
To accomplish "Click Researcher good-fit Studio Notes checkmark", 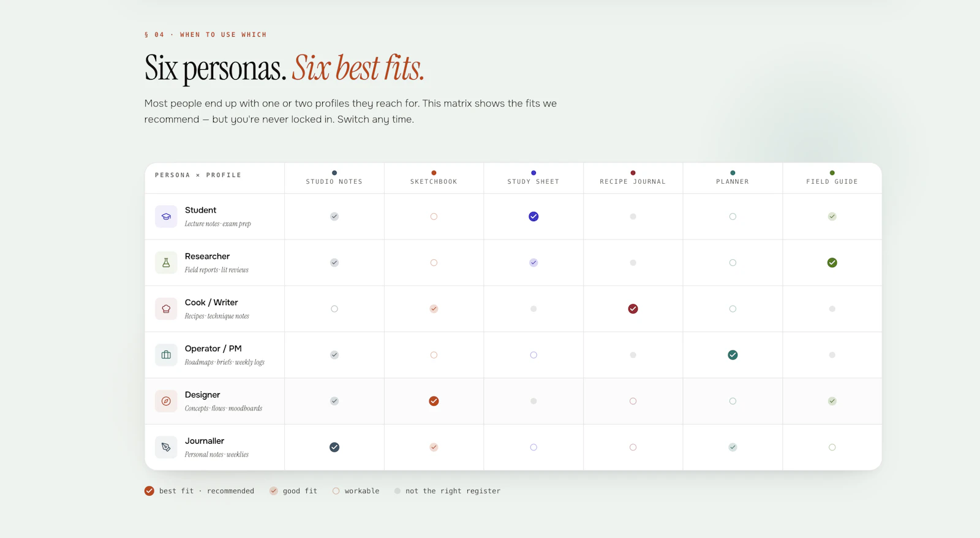I will 334,262.
